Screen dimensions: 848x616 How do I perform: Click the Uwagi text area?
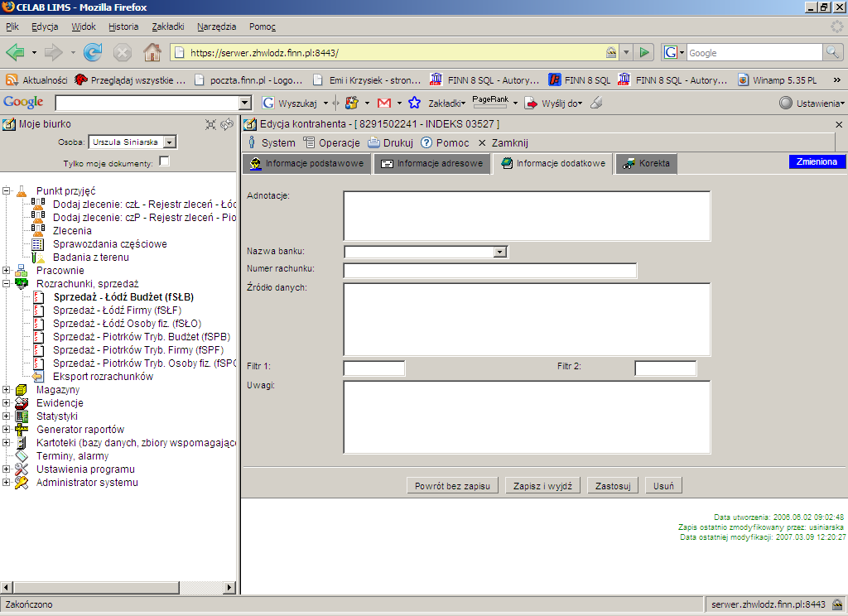pos(527,417)
